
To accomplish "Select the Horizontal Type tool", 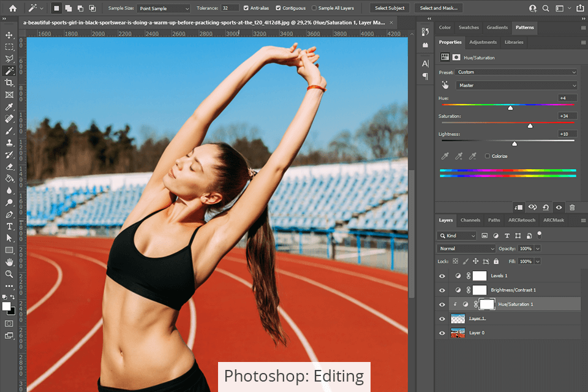I will 9,227.
